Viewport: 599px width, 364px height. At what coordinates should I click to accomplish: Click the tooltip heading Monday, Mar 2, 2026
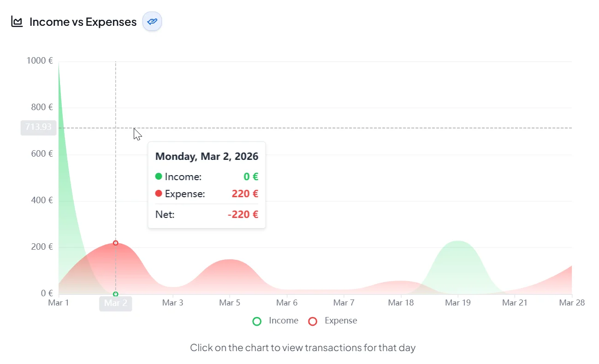(x=207, y=156)
